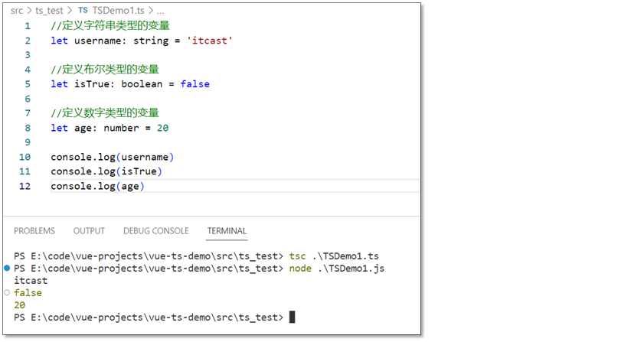Viewport: 644px width, 342px height.
Task: Open the OUTPUT panel tab
Action: 89,231
